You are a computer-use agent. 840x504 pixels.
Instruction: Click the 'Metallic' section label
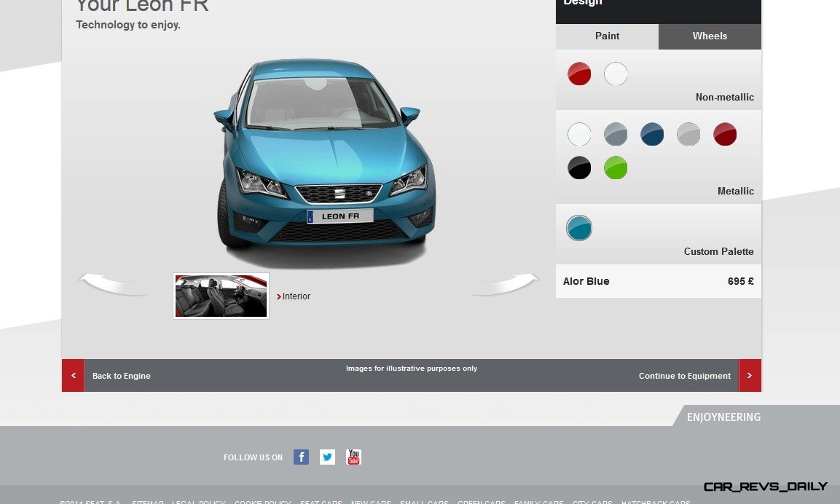(736, 192)
